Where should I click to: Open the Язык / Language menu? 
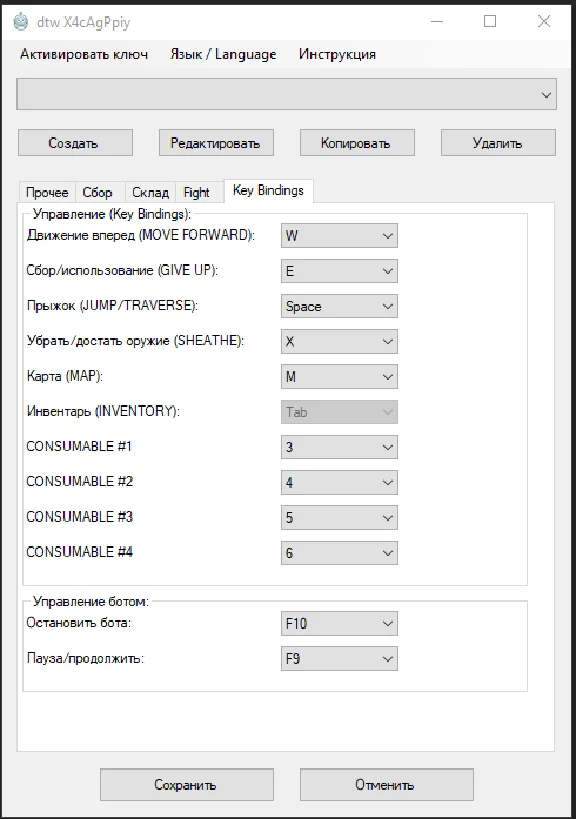(x=223, y=54)
